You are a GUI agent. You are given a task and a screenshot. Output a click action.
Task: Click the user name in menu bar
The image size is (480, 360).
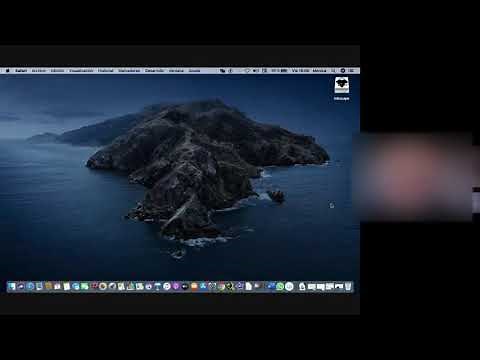tap(319, 71)
